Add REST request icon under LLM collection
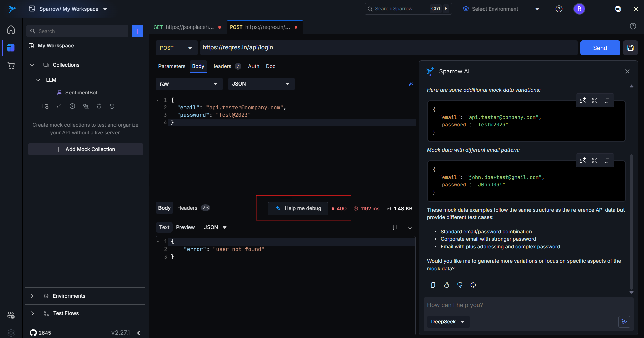Image resolution: width=644 pixels, height=338 pixels. [x=59, y=106]
